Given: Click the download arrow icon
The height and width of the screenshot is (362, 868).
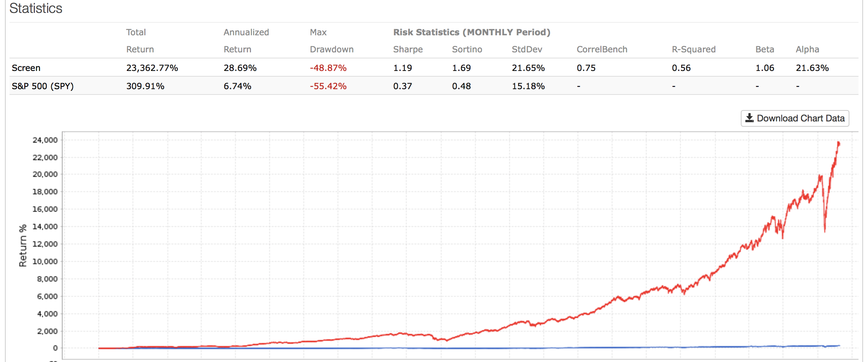Looking at the screenshot, I should (749, 118).
